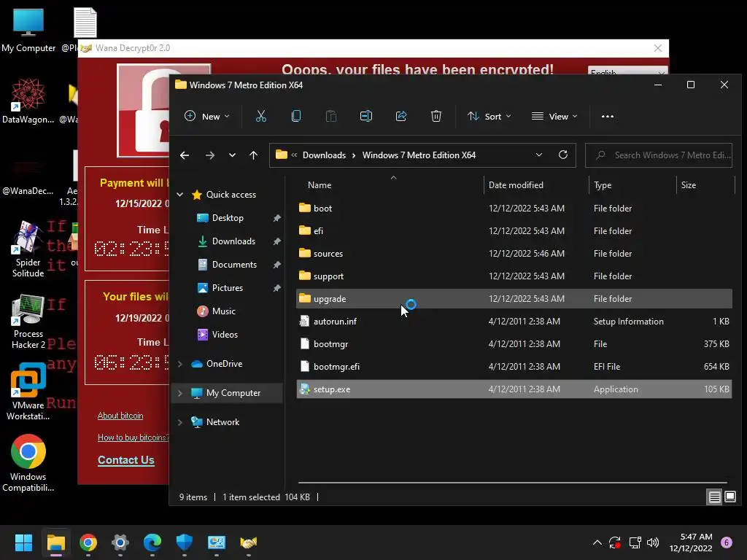Open the DataWagon desktop shortcut
This screenshot has width=747, height=560.
pos(28,101)
